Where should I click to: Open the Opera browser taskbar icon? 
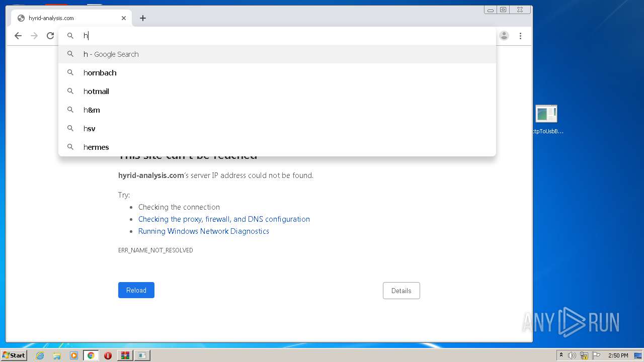coord(108,355)
